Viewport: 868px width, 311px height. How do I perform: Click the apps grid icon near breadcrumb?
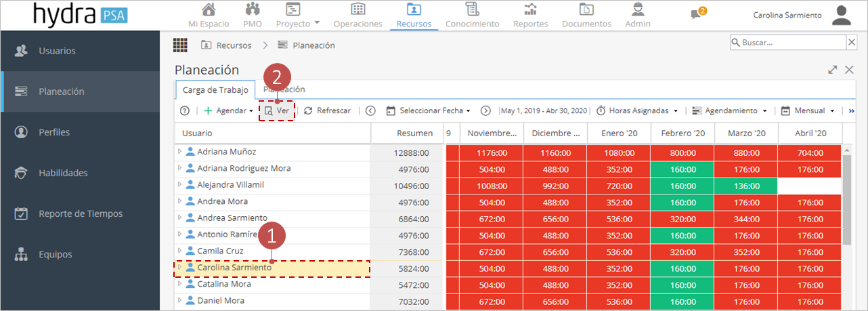pyautogui.click(x=180, y=45)
